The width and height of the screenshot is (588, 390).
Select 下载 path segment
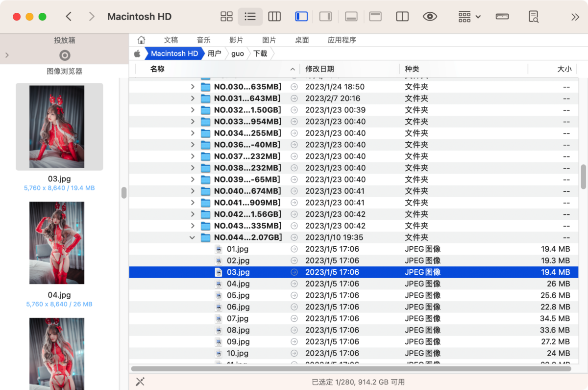(260, 53)
